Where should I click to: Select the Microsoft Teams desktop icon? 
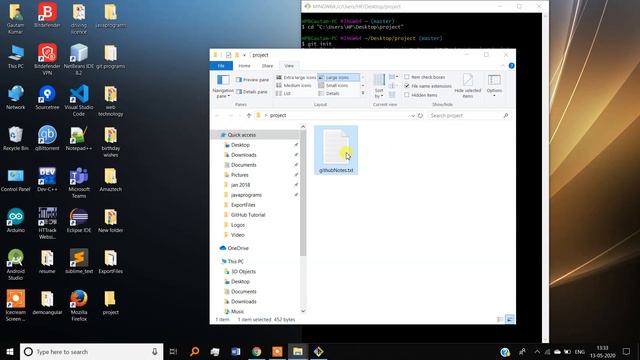pyautogui.click(x=79, y=182)
